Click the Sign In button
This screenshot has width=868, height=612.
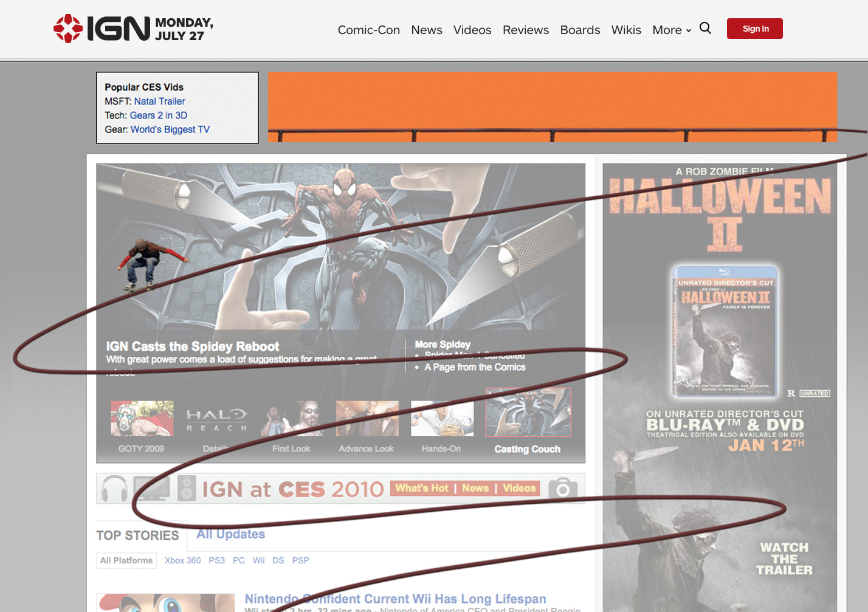click(x=755, y=29)
